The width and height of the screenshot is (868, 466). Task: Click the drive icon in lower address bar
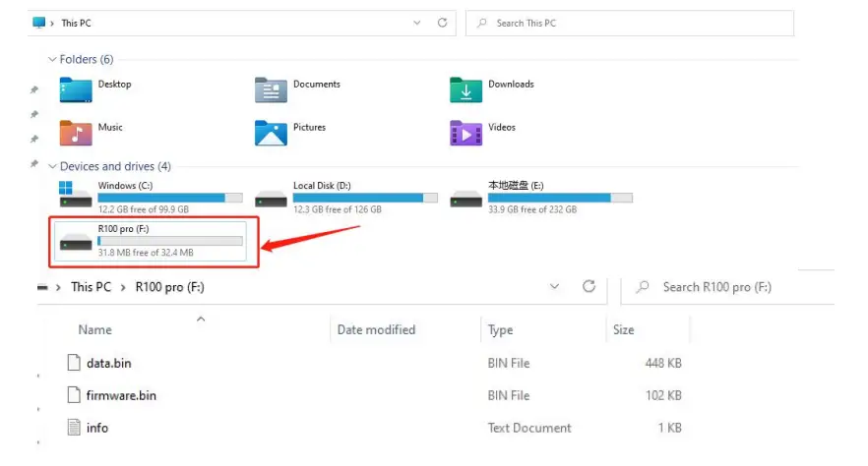[42, 287]
